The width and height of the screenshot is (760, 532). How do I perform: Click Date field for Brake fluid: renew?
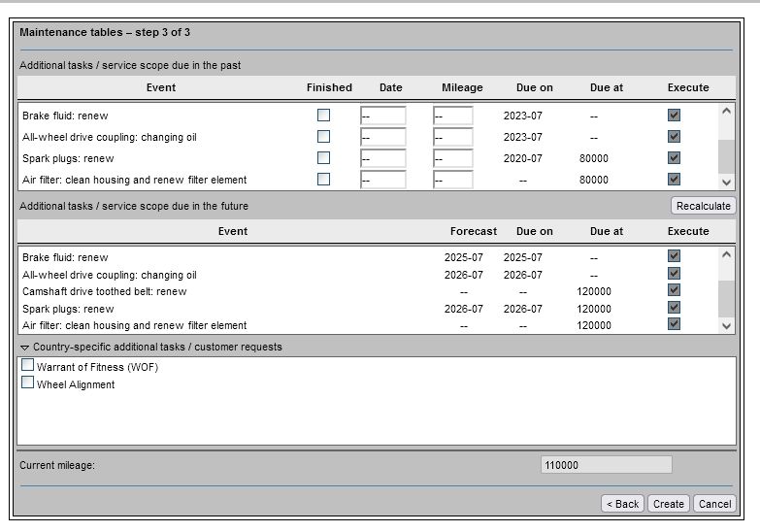tap(382, 116)
